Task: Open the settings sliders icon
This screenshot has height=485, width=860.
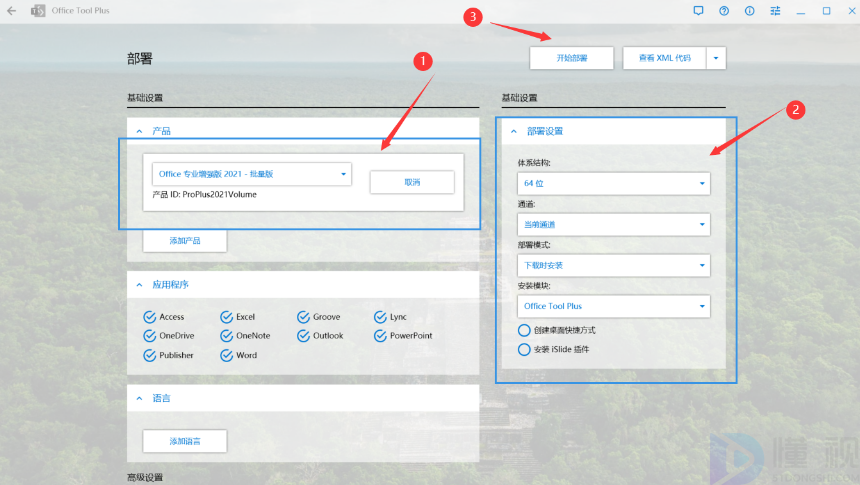Action: point(775,10)
